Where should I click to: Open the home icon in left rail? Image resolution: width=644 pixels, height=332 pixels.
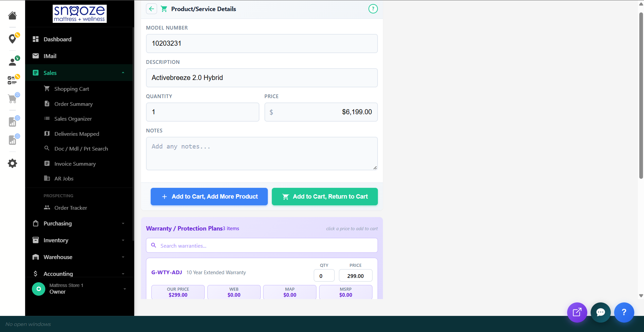[12, 15]
